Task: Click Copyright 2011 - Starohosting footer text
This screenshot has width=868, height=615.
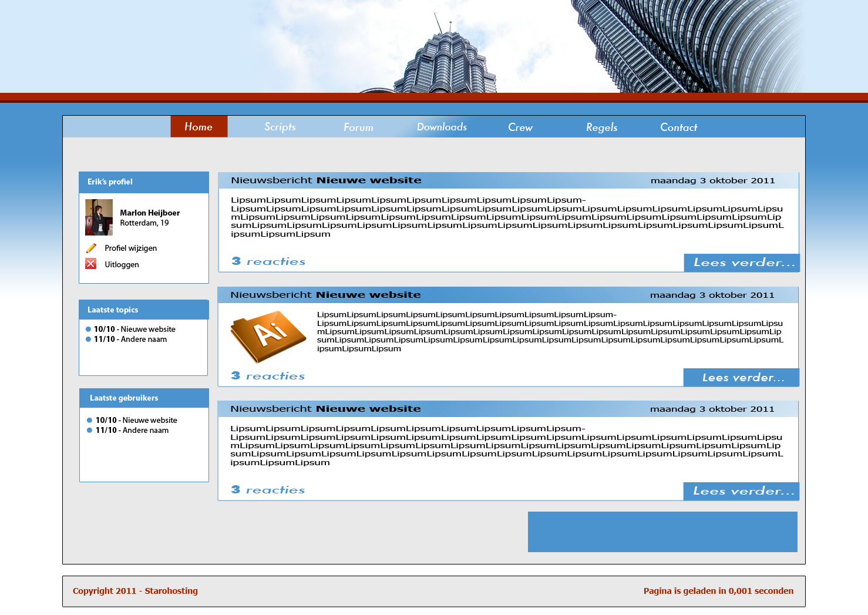Action: [135, 591]
